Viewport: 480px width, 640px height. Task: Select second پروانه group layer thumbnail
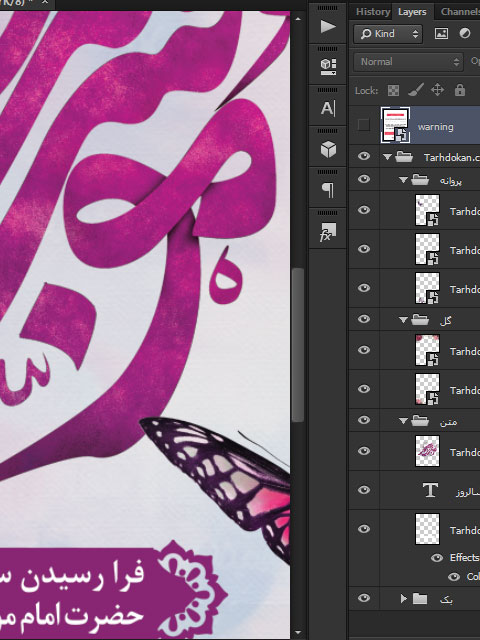click(427, 249)
